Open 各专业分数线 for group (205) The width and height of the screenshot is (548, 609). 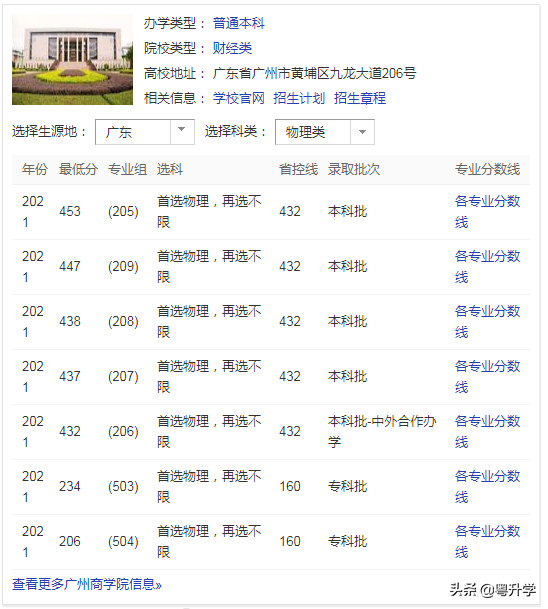(487, 212)
